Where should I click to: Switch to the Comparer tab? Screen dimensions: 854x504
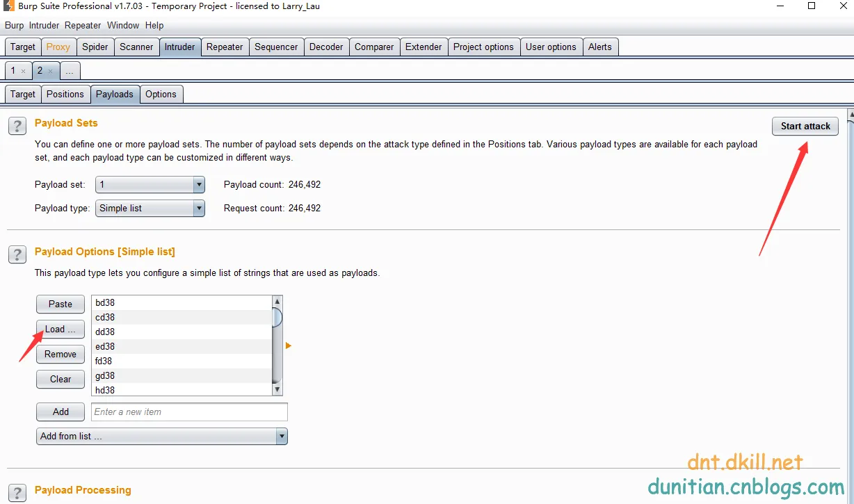(x=374, y=47)
